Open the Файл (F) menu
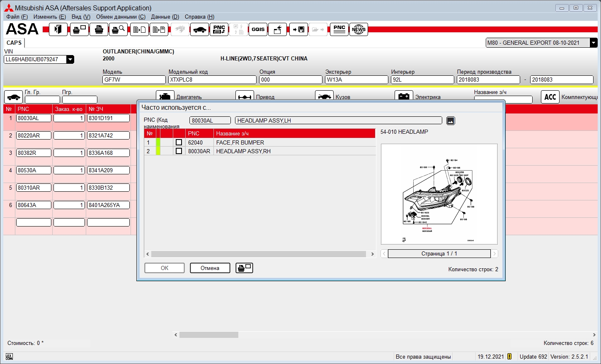 pos(17,17)
